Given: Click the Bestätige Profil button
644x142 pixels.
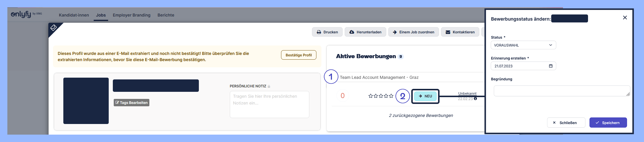Looking at the screenshot, I should (x=298, y=55).
